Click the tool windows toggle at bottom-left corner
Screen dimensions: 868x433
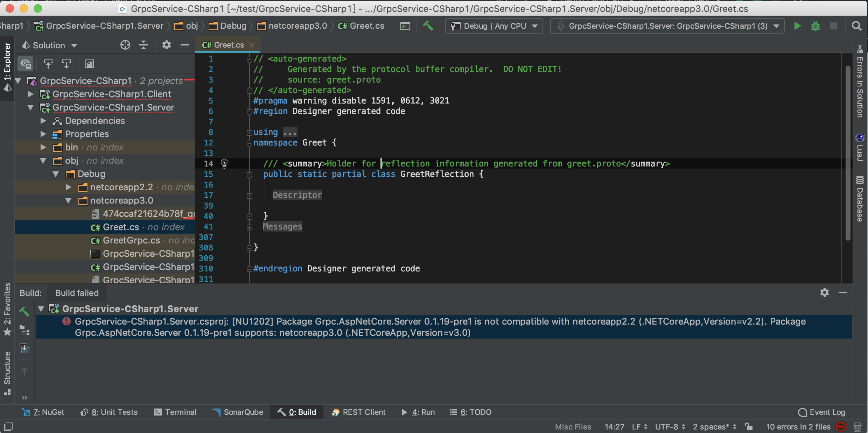coord(8,427)
